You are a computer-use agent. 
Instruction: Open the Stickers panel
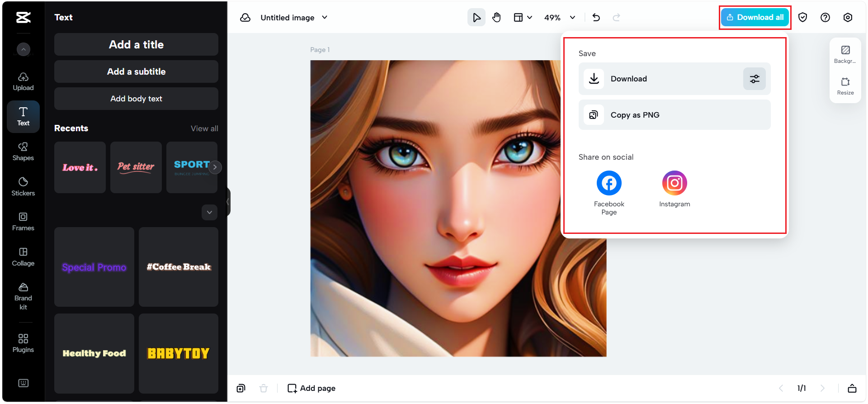point(24,186)
